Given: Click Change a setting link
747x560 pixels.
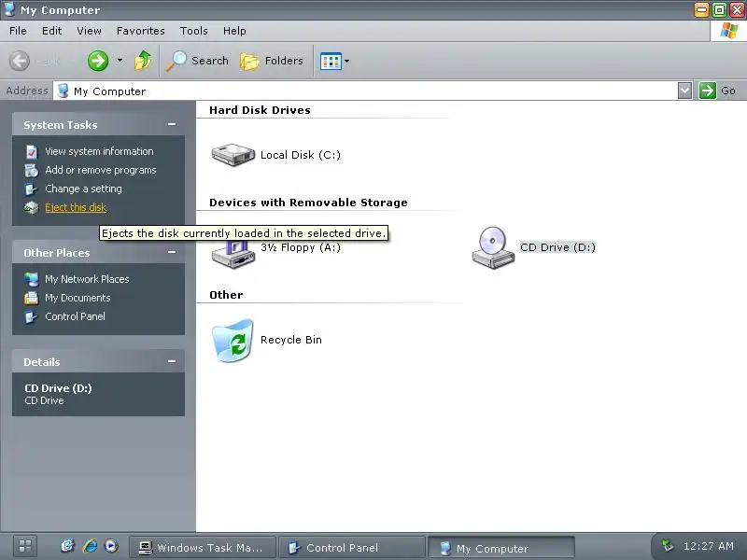Looking at the screenshot, I should [x=83, y=189].
